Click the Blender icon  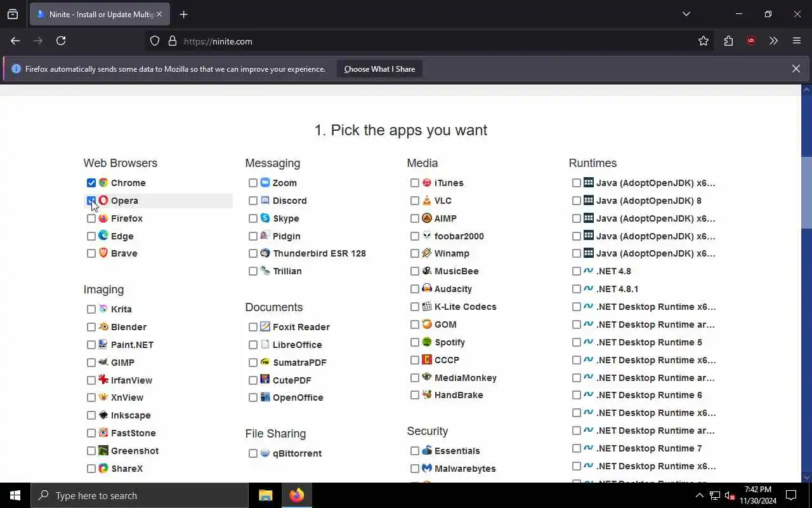[103, 327]
